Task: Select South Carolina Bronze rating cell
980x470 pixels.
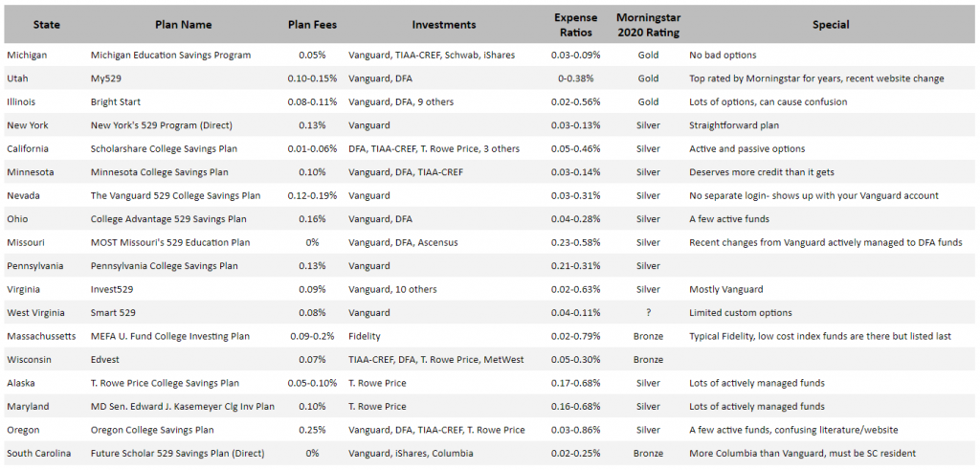Action: pyautogui.click(x=648, y=453)
